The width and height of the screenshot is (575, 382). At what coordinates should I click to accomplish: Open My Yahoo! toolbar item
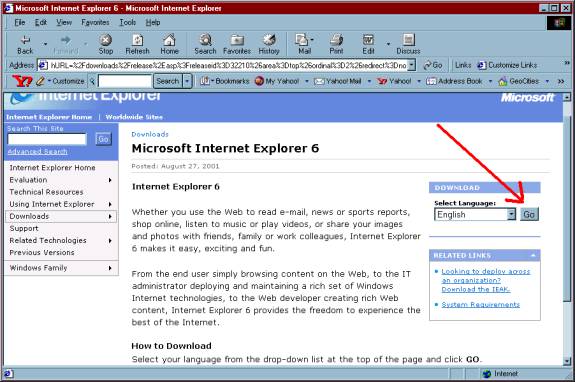[277, 81]
